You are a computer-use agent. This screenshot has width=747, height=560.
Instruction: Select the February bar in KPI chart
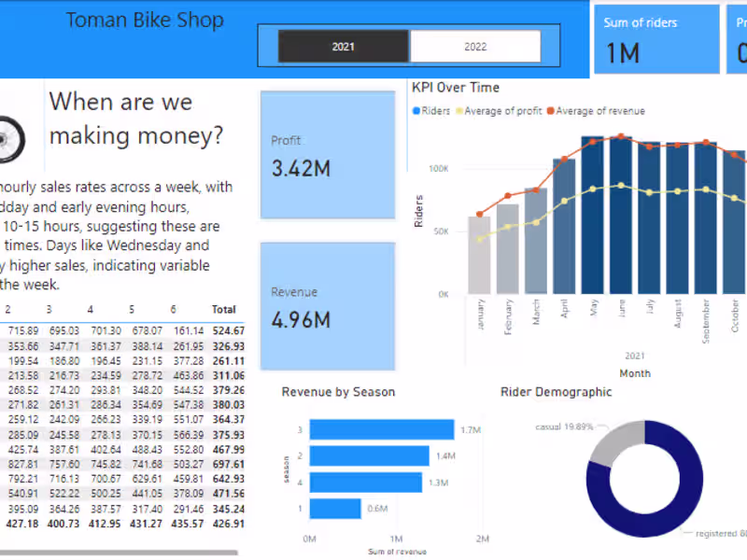click(507, 249)
